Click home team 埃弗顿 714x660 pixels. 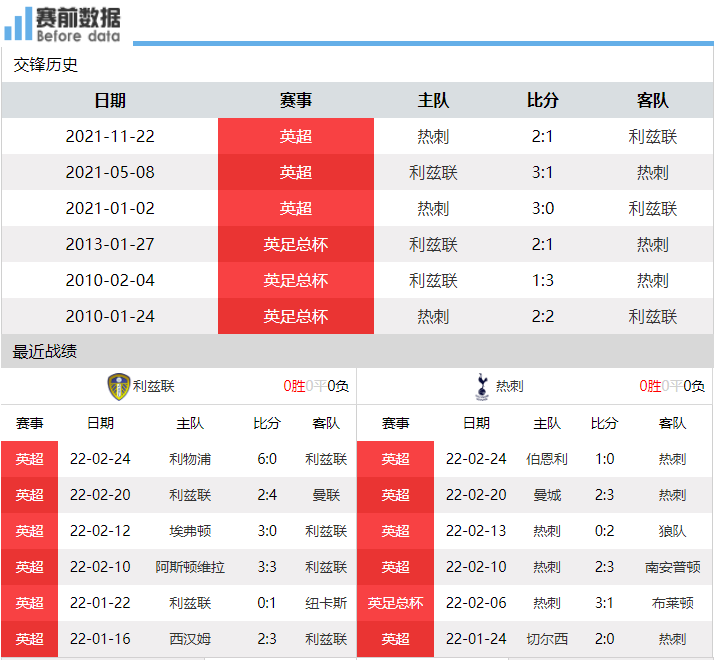[x=190, y=531]
